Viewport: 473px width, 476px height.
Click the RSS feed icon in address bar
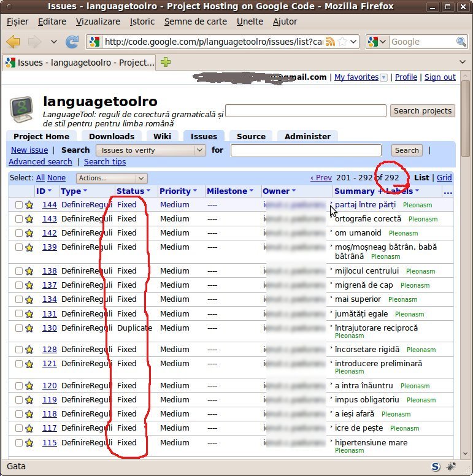(330, 42)
